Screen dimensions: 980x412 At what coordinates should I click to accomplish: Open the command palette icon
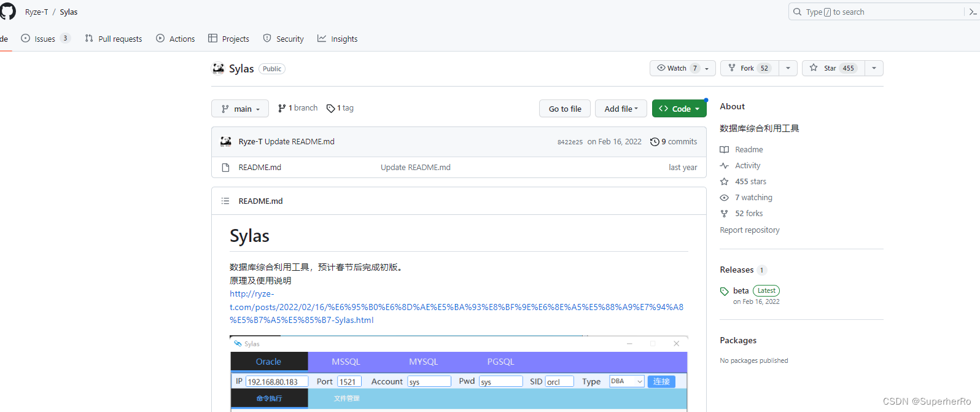point(973,12)
